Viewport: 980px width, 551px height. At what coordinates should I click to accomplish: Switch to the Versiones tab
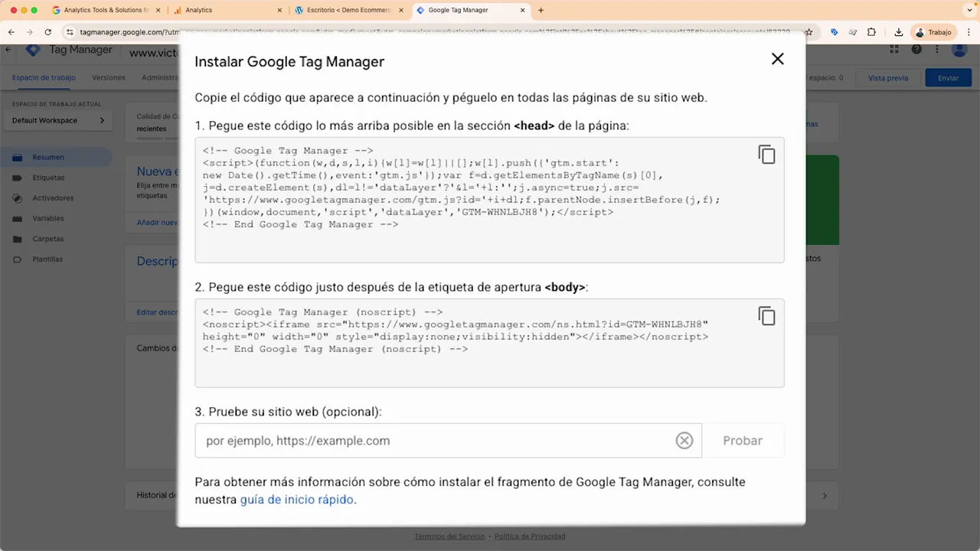(x=108, y=77)
